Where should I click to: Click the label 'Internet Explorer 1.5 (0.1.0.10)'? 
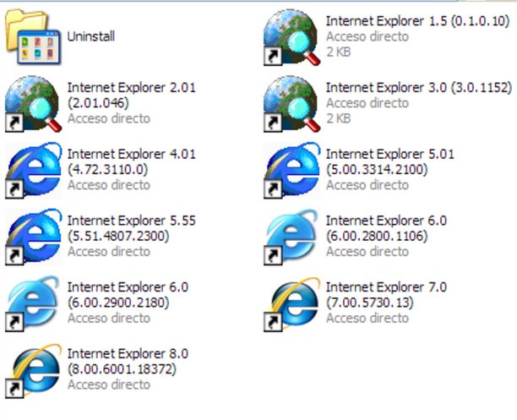pyautogui.click(x=418, y=21)
